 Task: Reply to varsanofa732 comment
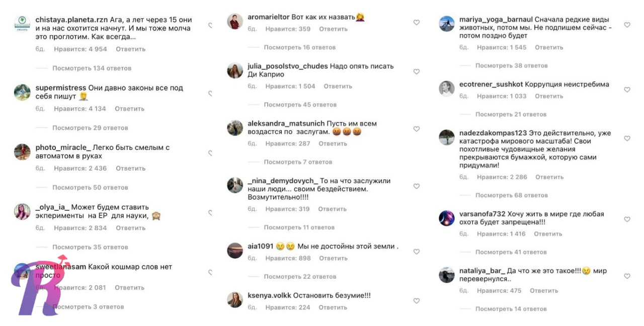pyautogui.click(x=548, y=234)
